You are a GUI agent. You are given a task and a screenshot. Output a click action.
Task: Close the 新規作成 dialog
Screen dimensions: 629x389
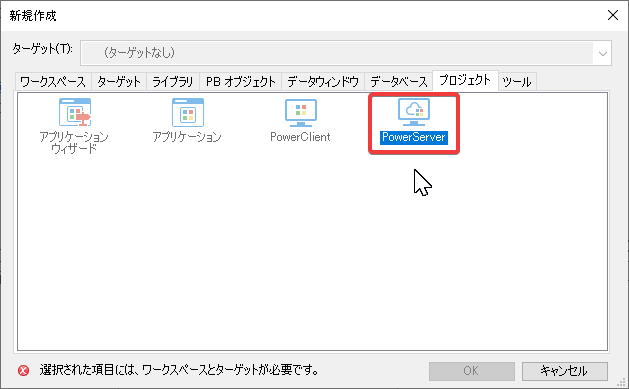(x=613, y=15)
